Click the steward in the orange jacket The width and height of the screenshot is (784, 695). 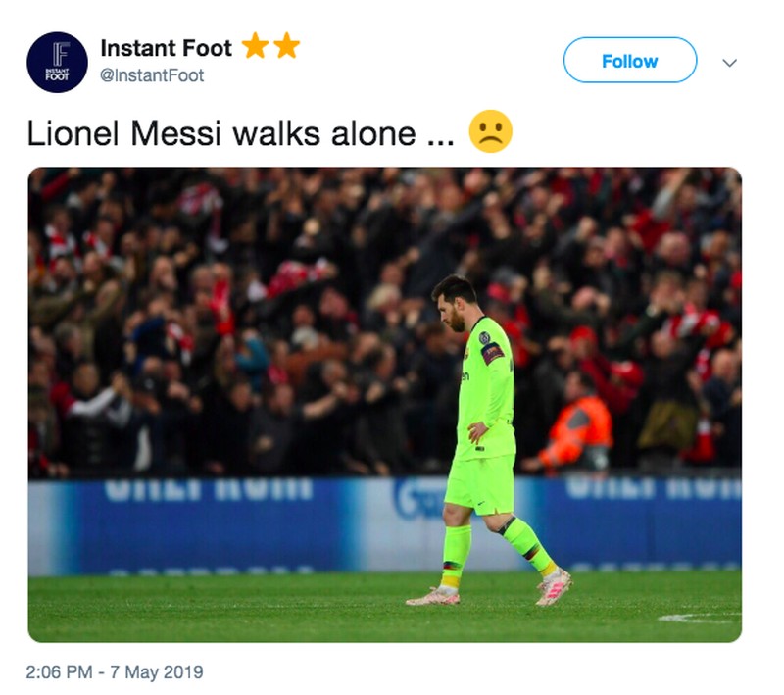click(x=576, y=431)
